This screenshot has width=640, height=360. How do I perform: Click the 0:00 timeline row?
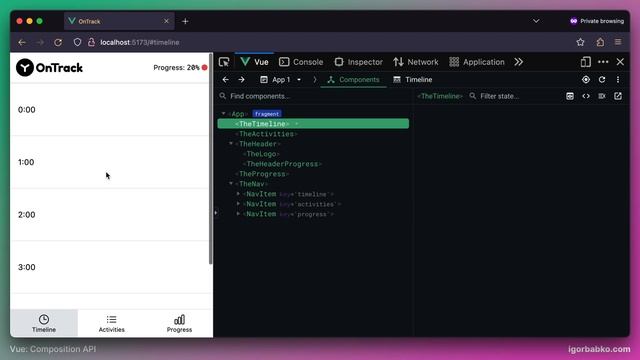pyautogui.click(x=109, y=110)
